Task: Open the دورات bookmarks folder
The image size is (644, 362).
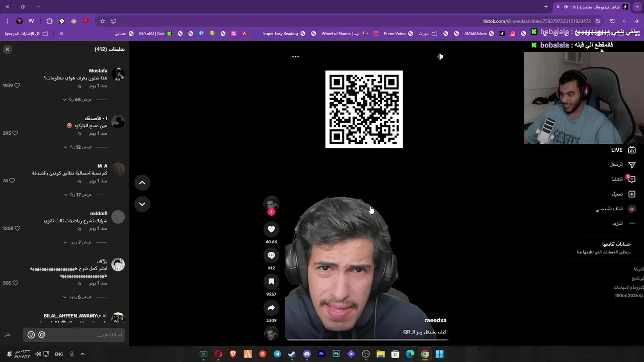Action: [x=427, y=34]
